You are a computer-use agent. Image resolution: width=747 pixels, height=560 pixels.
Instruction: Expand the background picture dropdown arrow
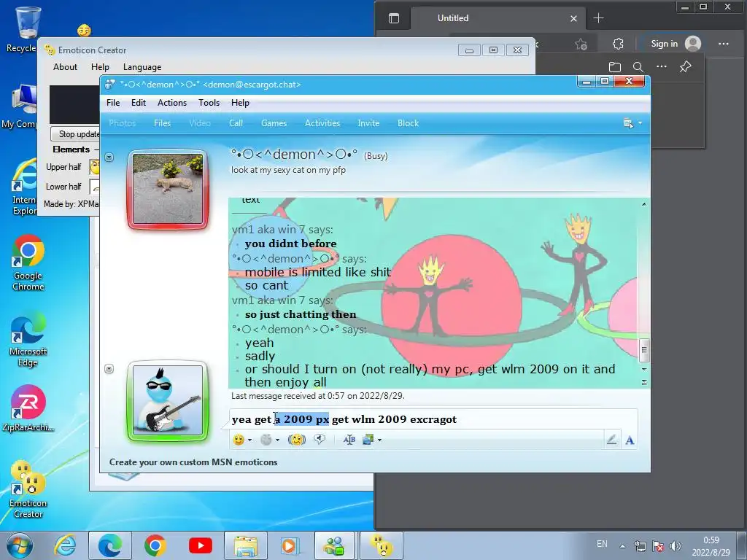point(379,440)
